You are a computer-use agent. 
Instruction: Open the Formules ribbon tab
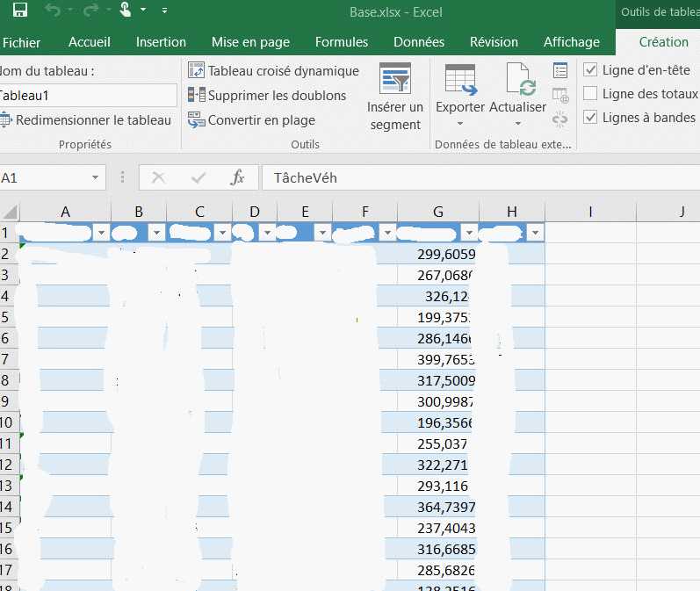342,42
